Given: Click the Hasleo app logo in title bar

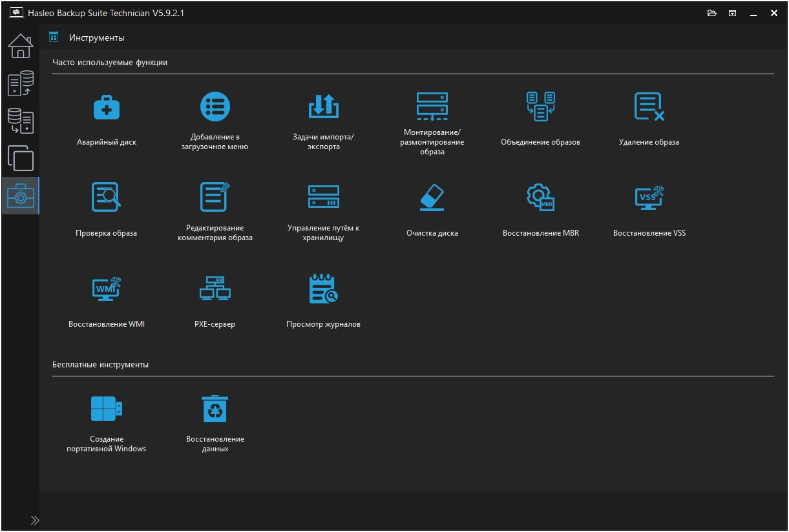Looking at the screenshot, I should pos(16,13).
